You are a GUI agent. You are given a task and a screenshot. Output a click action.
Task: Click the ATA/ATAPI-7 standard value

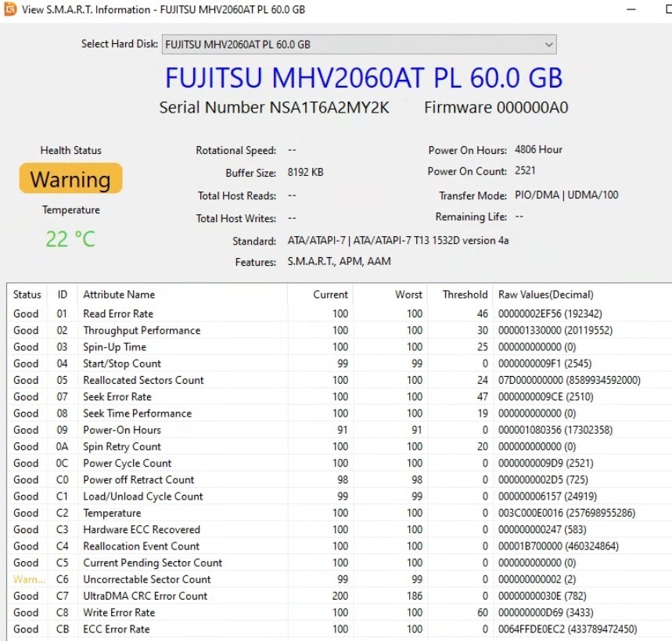click(x=398, y=240)
